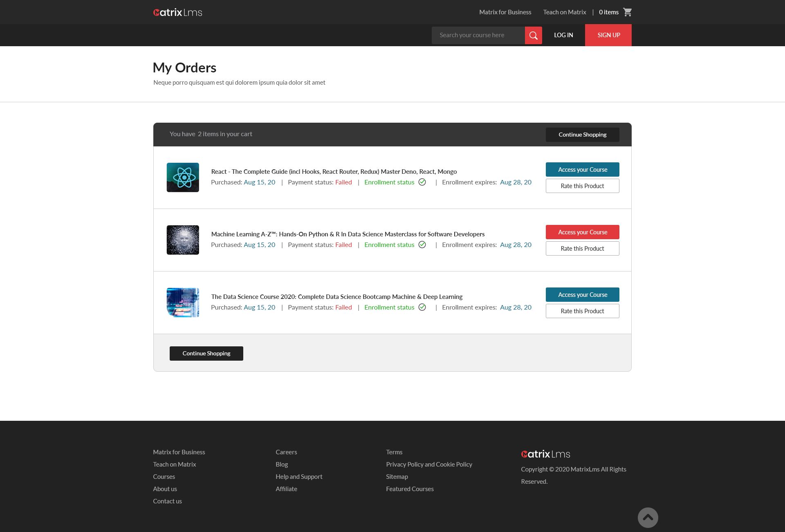Click the scroll-to-top arrow icon

tap(648, 517)
